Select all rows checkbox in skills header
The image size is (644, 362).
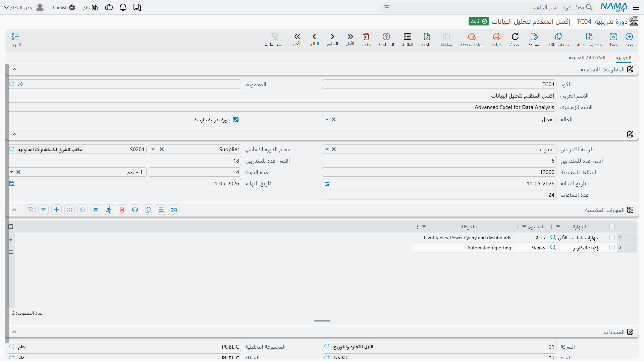tap(612, 227)
